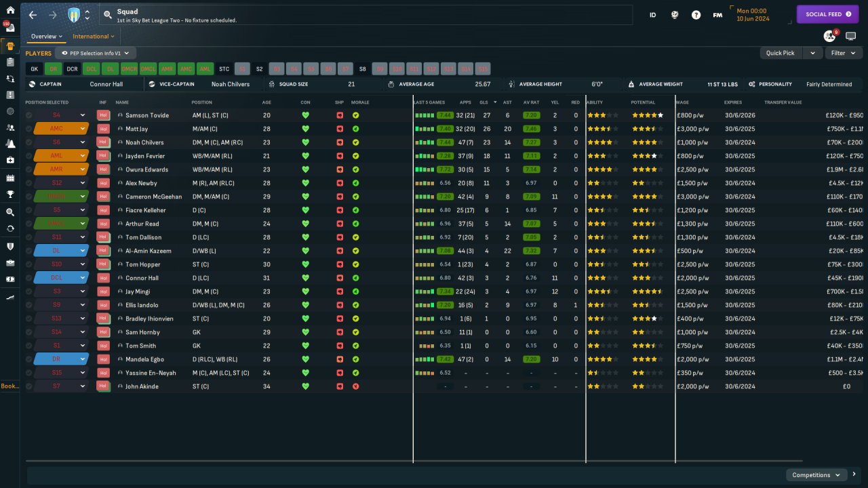Image resolution: width=868 pixels, height=488 pixels.
Task: Toggle selection circle for John Akinde
Action: click(x=29, y=386)
